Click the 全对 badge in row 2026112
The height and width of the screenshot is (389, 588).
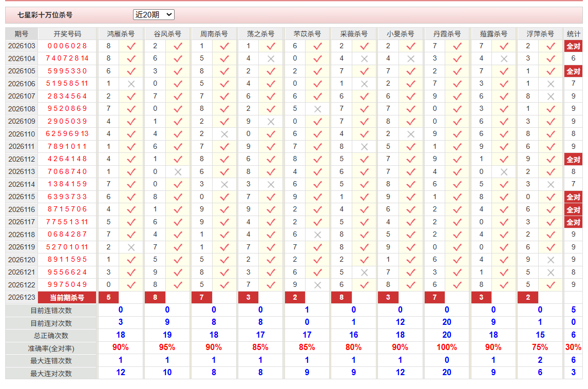coord(574,159)
